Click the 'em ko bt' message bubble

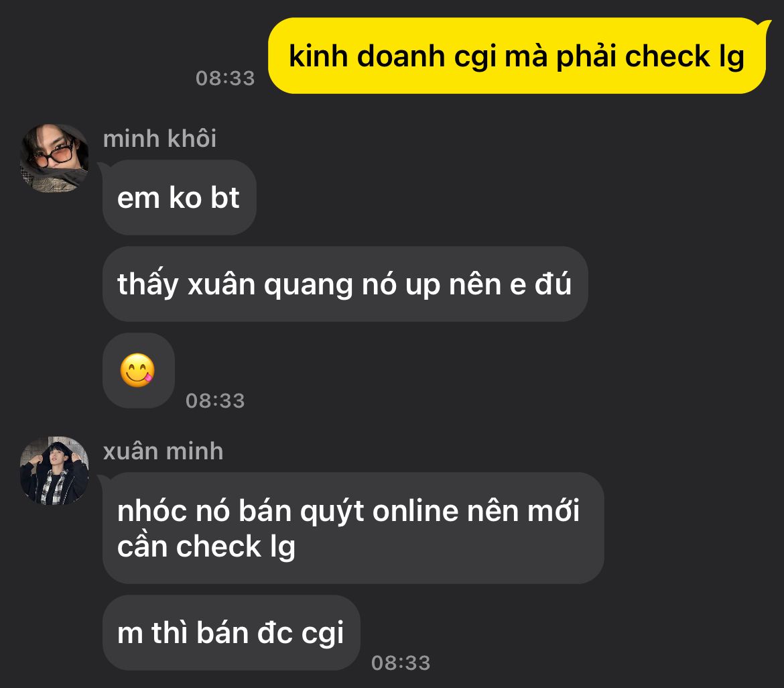[180, 198]
